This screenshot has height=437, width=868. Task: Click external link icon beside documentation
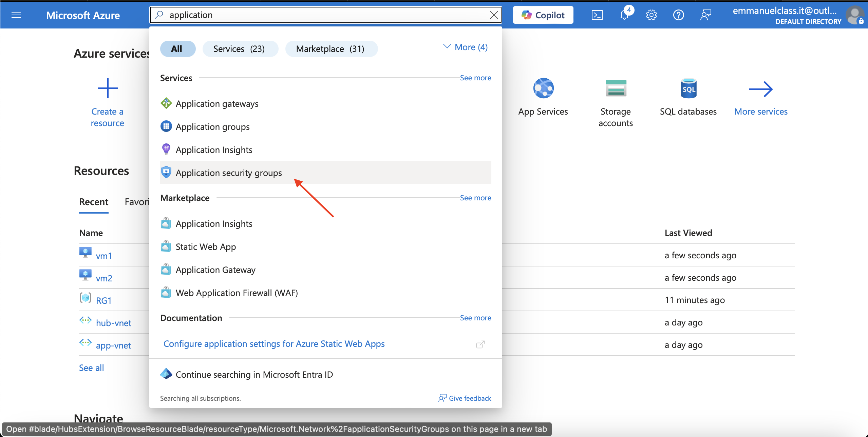coord(480,344)
